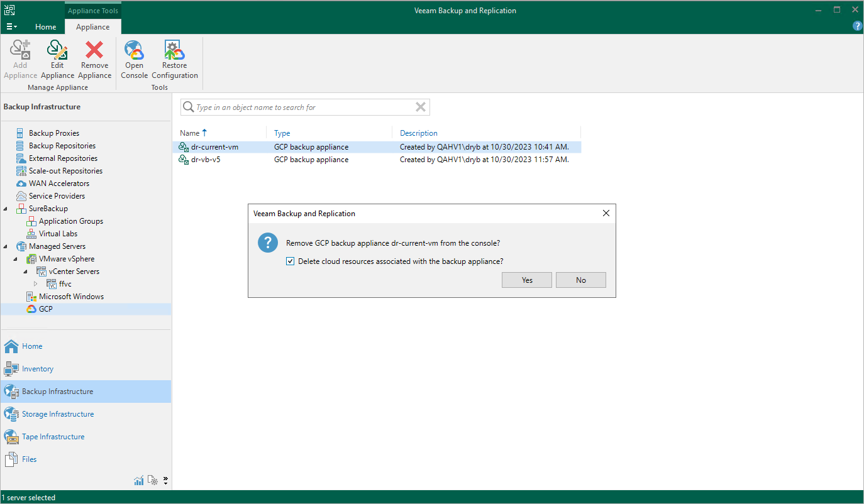Collapse the SureBackup tree node
The image size is (864, 504).
(6, 209)
